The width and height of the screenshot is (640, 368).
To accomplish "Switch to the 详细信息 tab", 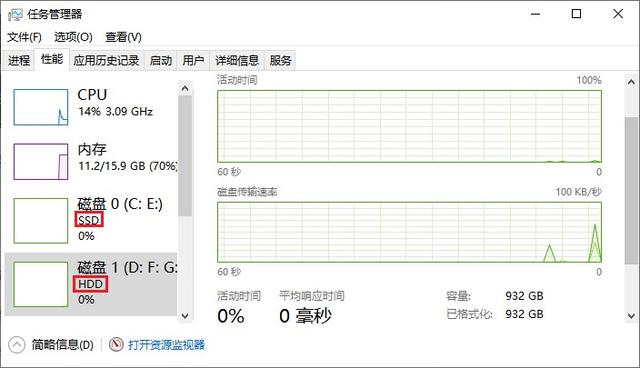I will (237, 61).
